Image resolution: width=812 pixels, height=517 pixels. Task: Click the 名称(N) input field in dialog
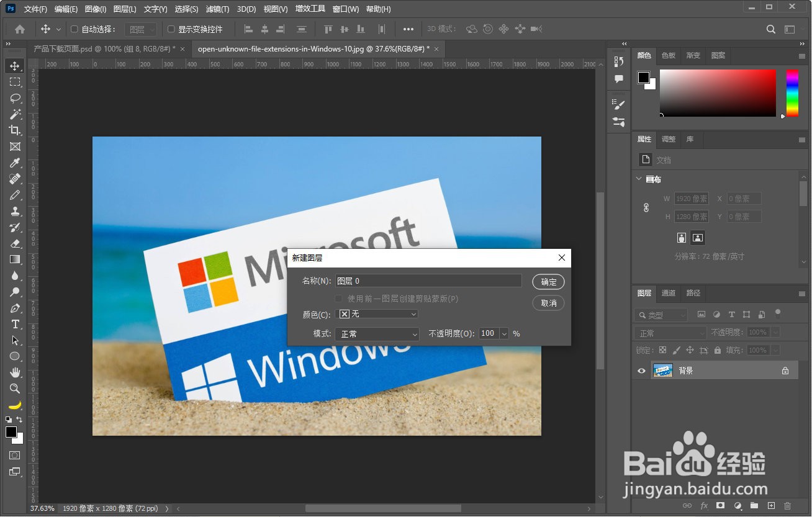point(428,281)
